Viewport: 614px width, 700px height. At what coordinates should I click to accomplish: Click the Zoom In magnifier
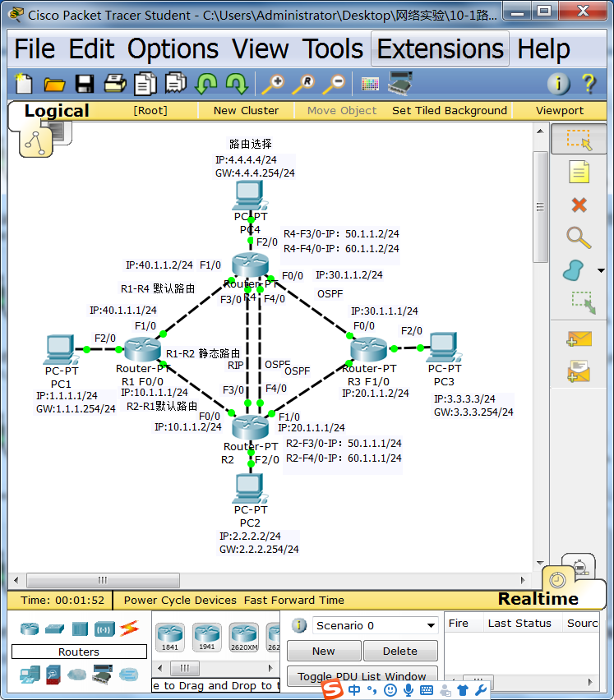[x=273, y=84]
